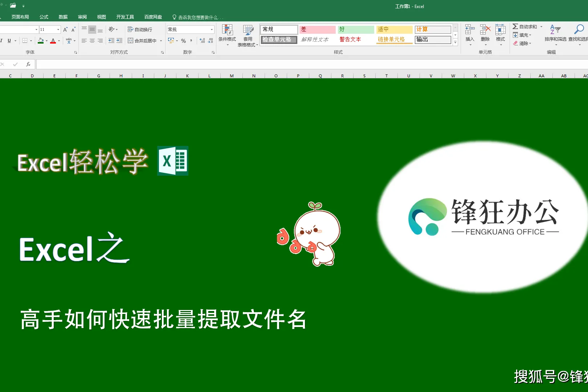Click the 清除 clear eraser icon

515,43
